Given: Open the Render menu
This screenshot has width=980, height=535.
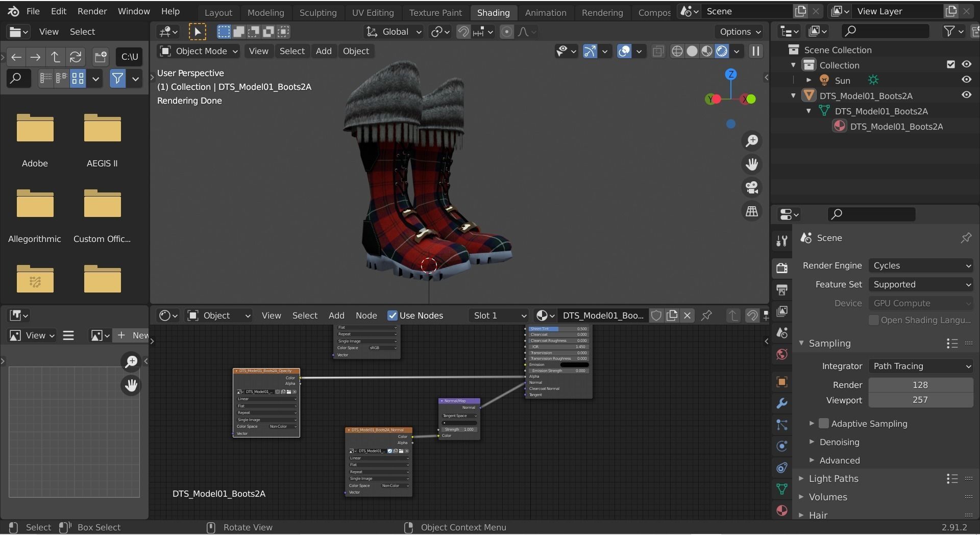Looking at the screenshot, I should 92,11.
